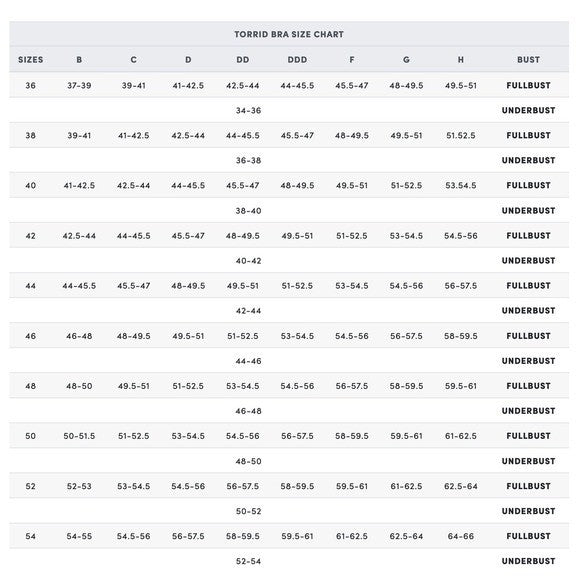The height and width of the screenshot is (580, 580).
Task: Click the Torrid Bra Size Chart title
Action: [289, 34]
